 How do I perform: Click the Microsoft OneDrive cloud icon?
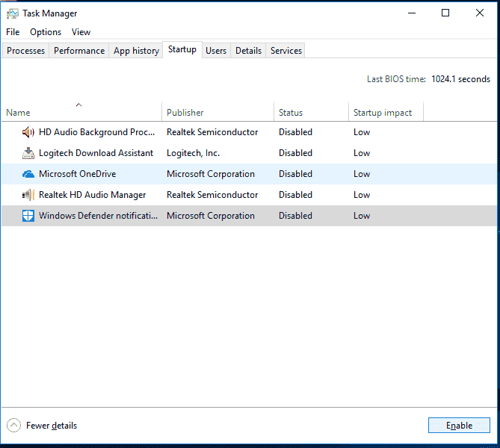(28, 174)
